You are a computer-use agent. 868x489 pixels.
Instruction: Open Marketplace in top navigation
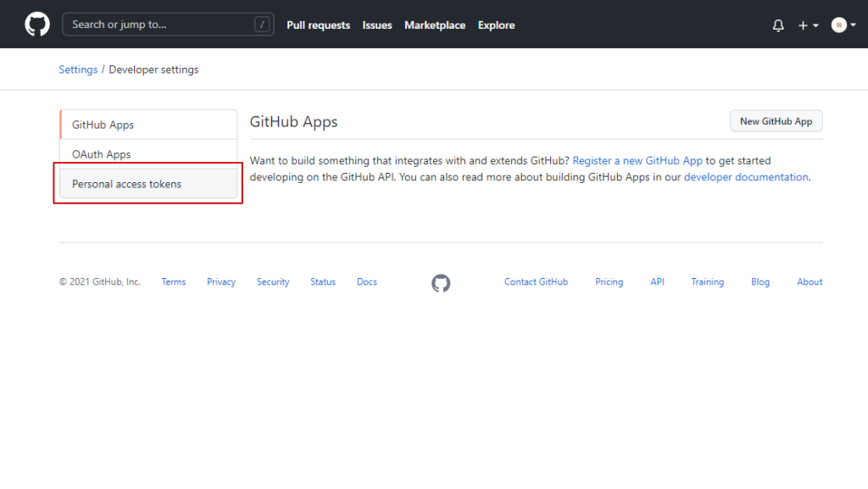point(435,25)
